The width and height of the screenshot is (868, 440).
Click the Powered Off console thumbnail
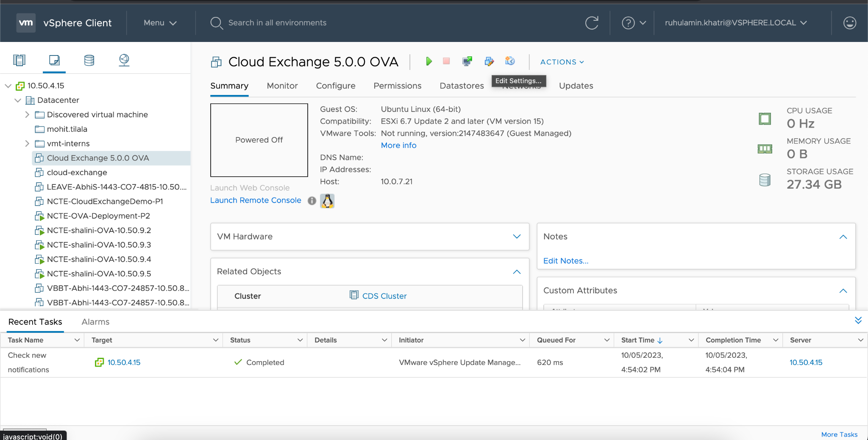click(x=259, y=140)
